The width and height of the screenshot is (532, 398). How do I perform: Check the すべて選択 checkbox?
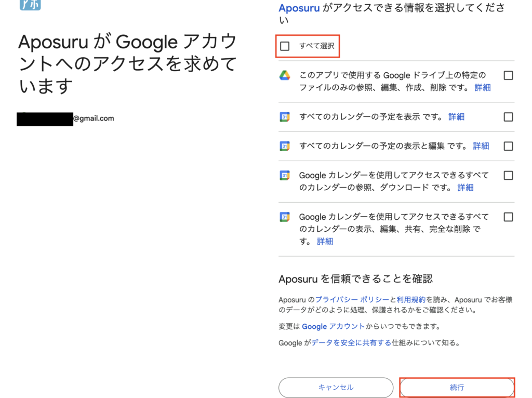click(285, 46)
